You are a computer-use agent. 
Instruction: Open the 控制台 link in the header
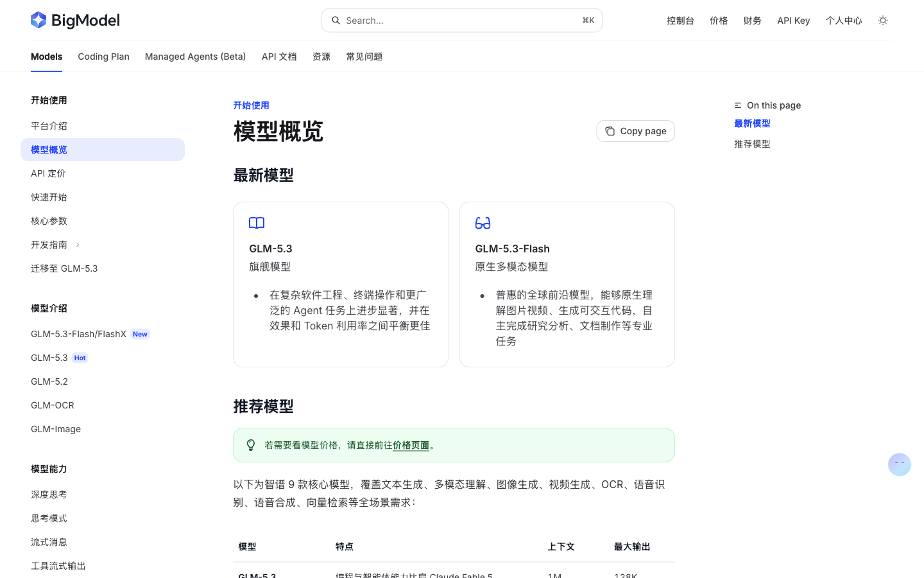(x=680, y=21)
